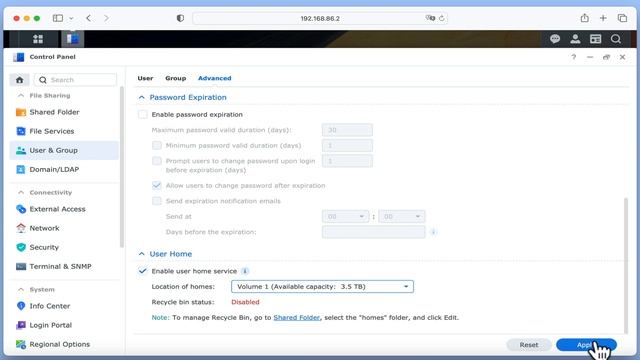Open Domain/LDAP settings
Viewport: 640px width, 360px height.
[x=64, y=169]
